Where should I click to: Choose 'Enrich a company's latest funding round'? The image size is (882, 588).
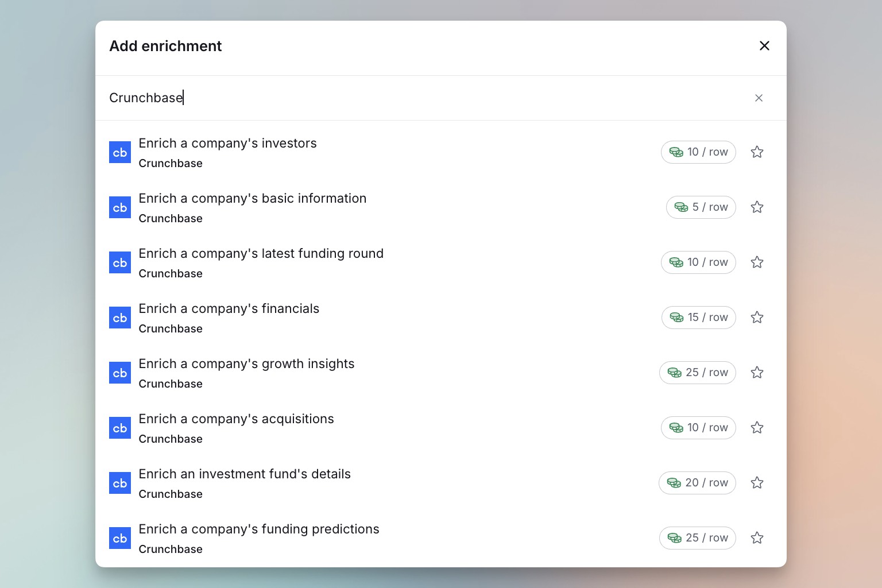click(261, 254)
